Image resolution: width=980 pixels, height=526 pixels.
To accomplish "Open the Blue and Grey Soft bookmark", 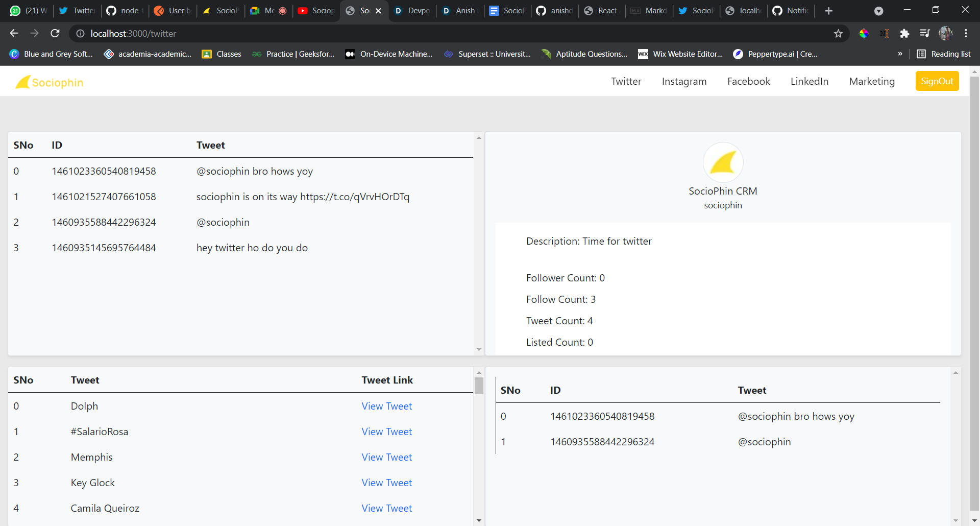I will pyautogui.click(x=51, y=54).
